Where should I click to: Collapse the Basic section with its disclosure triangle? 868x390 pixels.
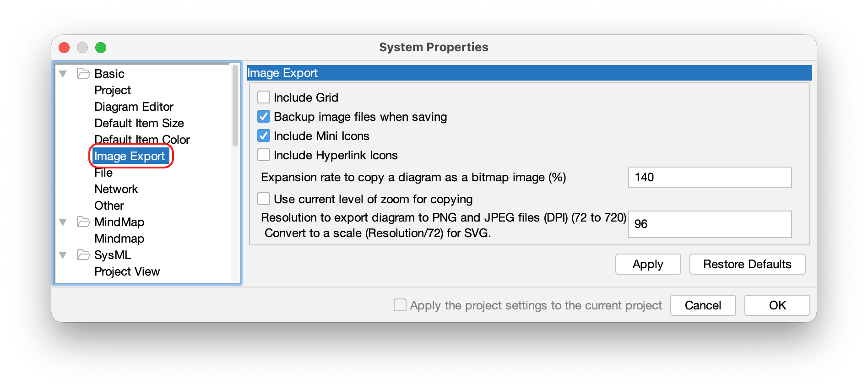point(63,73)
